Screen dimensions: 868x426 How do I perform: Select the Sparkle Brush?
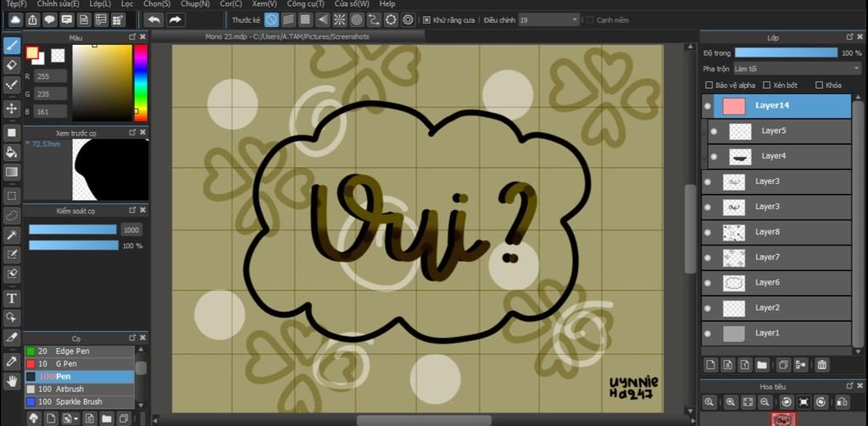pyautogui.click(x=79, y=401)
